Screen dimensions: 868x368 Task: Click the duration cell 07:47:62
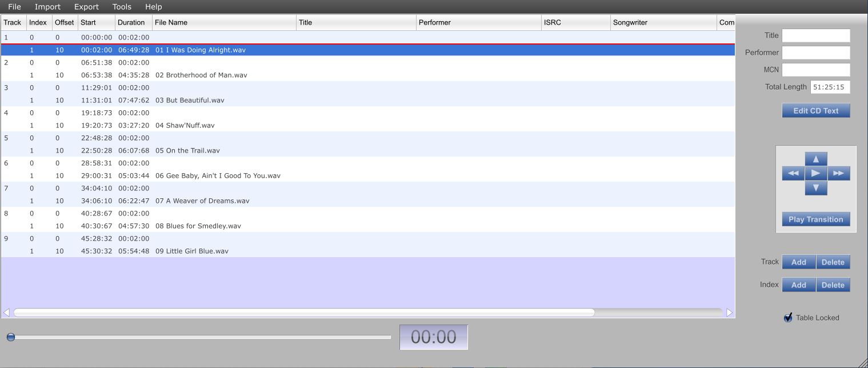[x=134, y=100]
